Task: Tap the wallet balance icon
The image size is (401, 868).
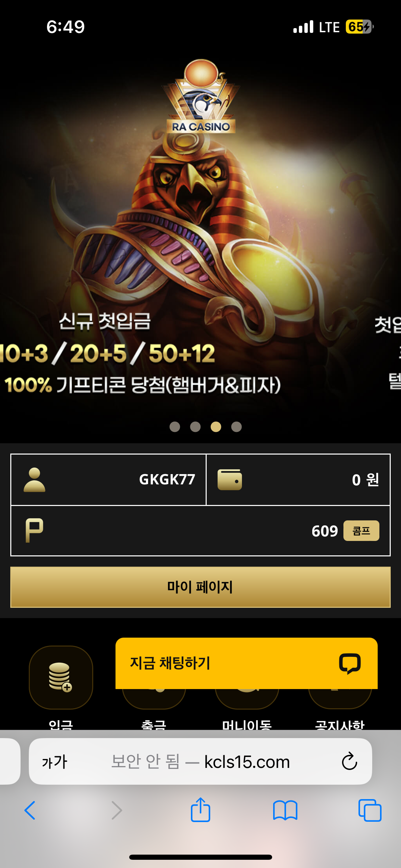Action: pos(230,480)
